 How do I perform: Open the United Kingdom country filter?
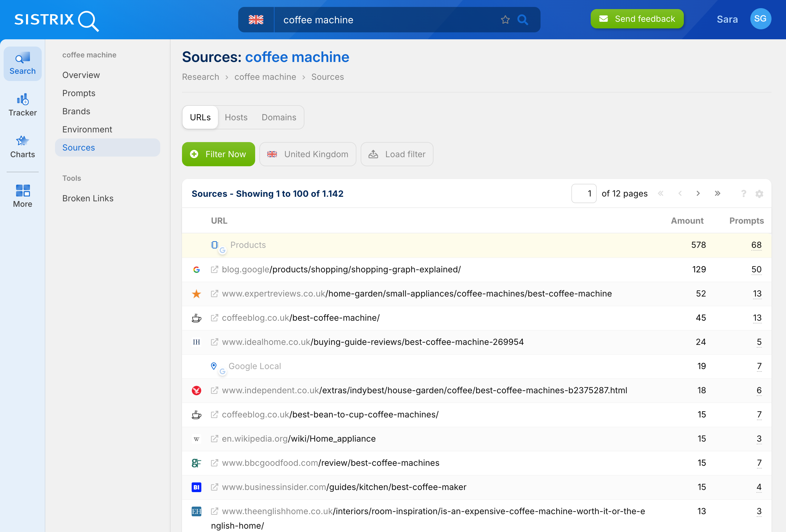tap(307, 154)
